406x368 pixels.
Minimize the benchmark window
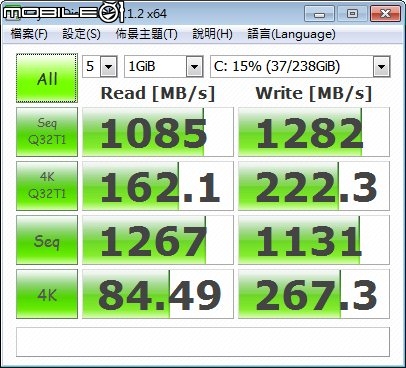pos(319,14)
